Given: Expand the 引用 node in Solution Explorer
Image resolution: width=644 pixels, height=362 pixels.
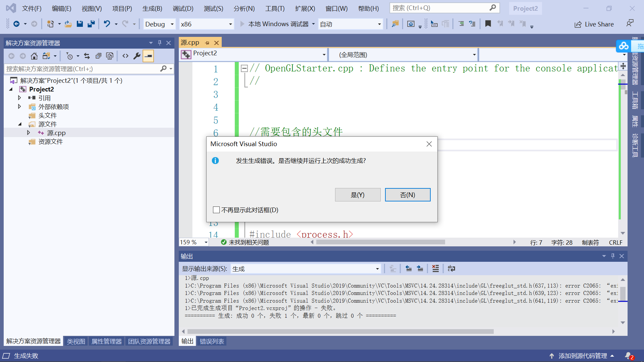Looking at the screenshot, I should [x=19, y=98].
